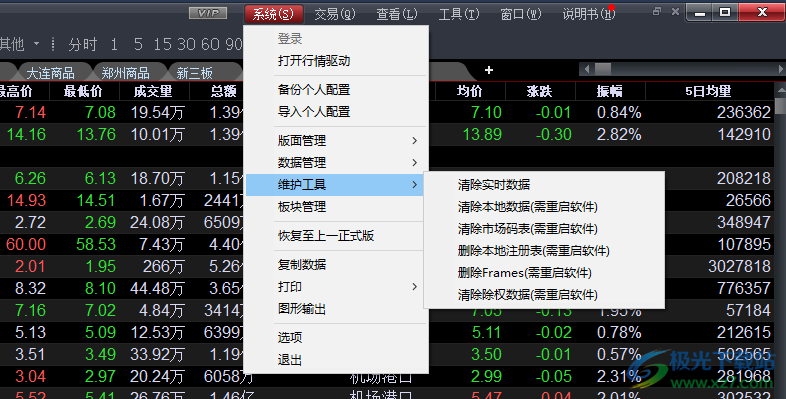
Task: Click 振幅 cell 2.82%
Action: tap(619, 134)
